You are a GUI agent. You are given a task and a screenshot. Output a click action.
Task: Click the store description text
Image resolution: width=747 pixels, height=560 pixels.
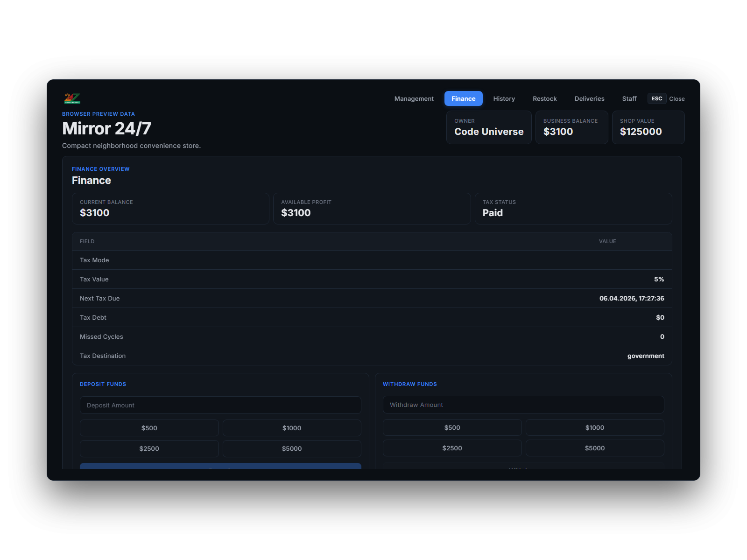point(131,146)
